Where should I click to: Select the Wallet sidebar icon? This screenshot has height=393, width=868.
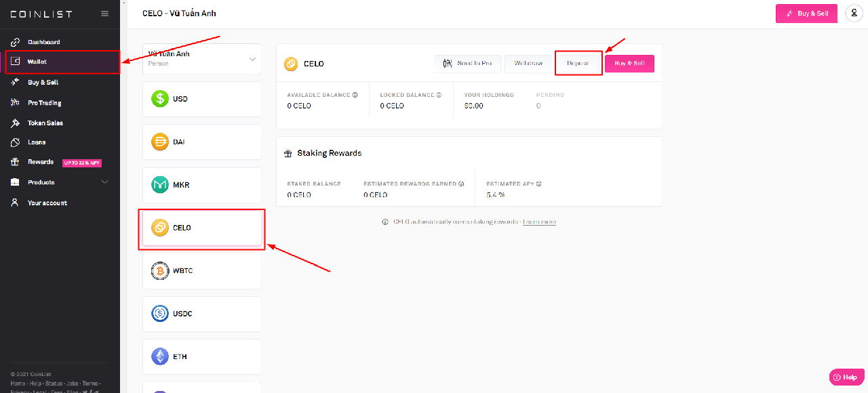click(14, 62)
